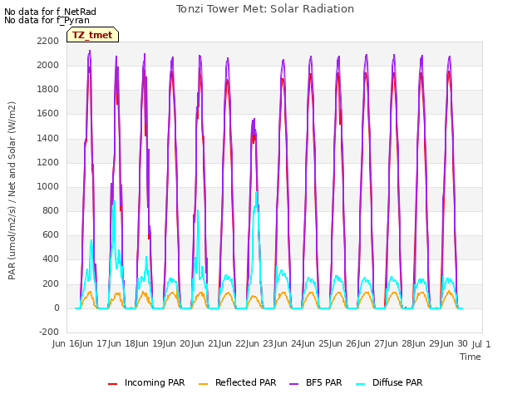
Task: Click the Diffuse PAR spike on Jun 20
Action: point(198,210)
